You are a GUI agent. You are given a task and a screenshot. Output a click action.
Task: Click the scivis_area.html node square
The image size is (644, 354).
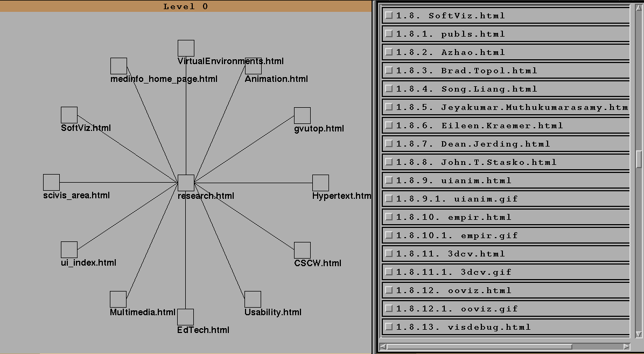pos(51,182)
